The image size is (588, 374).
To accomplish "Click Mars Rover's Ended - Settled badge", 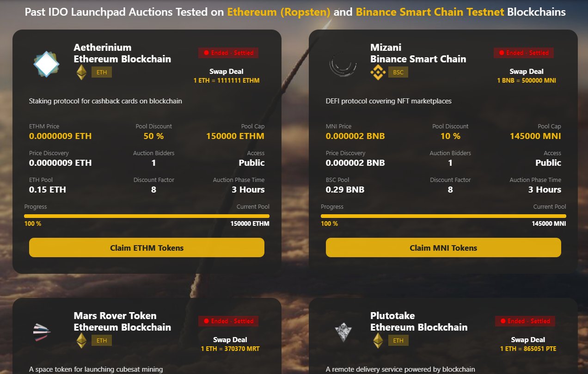I will tap(228, 321).
